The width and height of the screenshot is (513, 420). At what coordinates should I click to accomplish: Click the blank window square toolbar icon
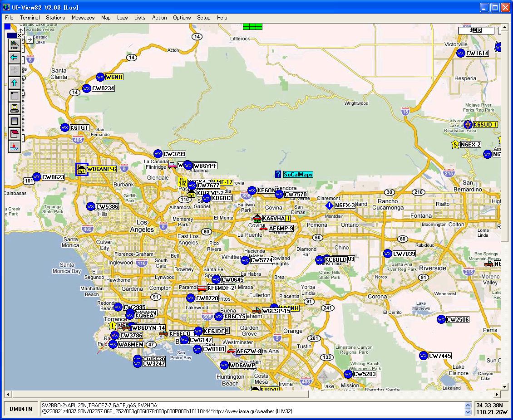[x=15, y=95]
